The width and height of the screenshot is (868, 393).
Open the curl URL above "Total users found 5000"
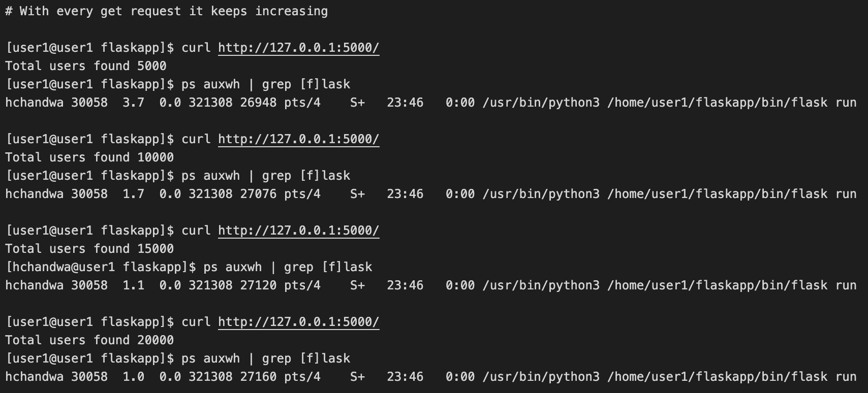click(x=298, y=48)
